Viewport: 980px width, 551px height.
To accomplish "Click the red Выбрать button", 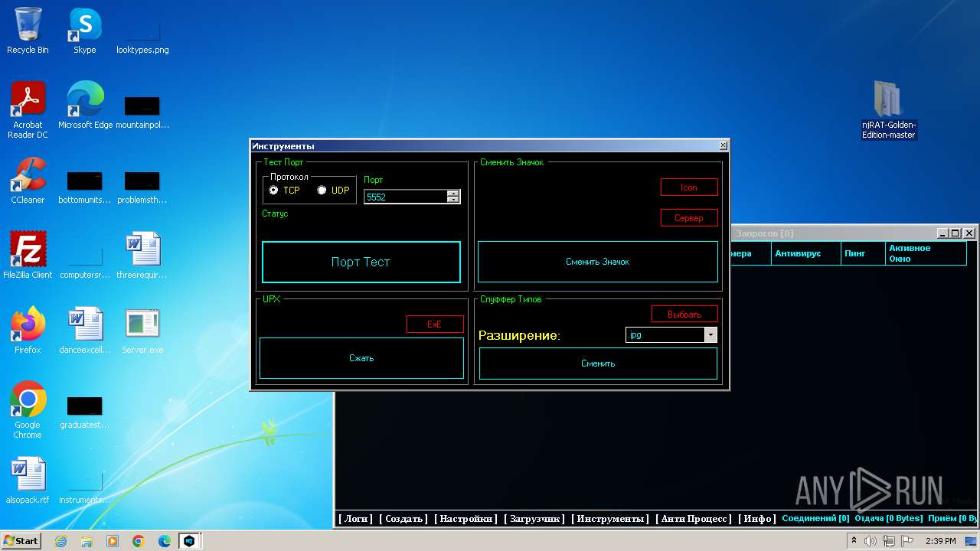I will (x=684, y=314).
